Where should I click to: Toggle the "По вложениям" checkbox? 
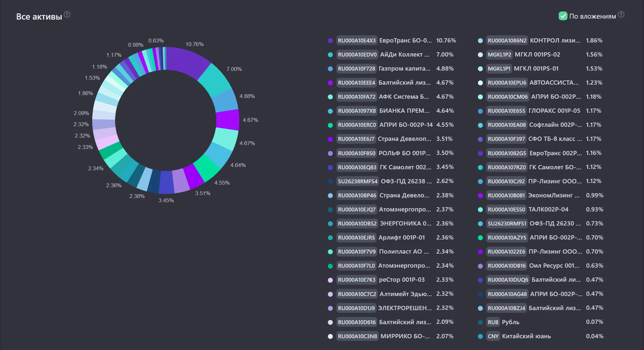[x=563, y=16]
